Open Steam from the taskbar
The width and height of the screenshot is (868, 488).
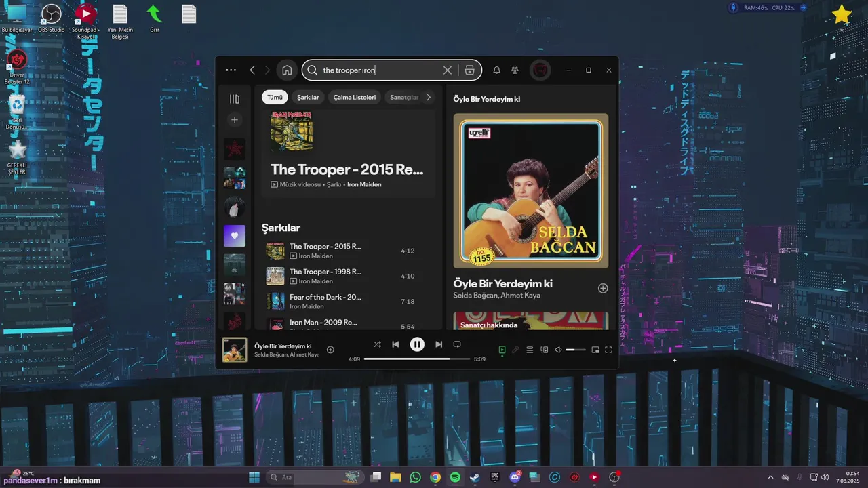click(x=475, y=477)
